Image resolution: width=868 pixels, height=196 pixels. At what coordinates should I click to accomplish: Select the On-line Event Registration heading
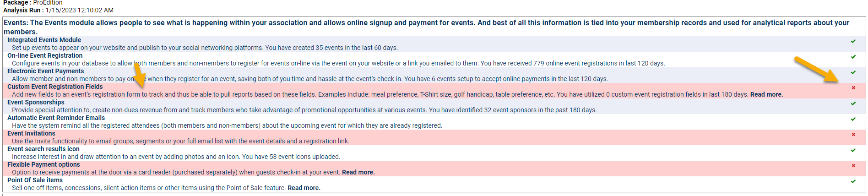[45, 56]
